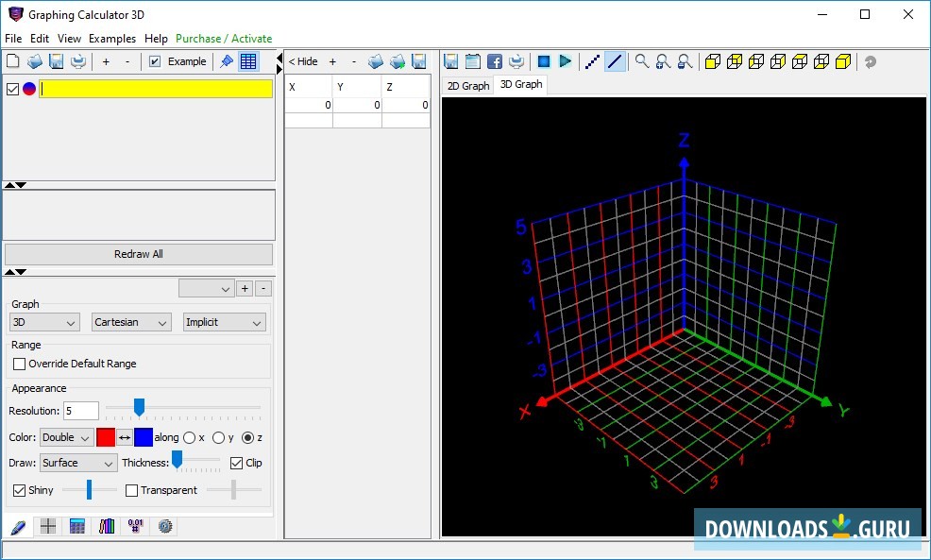Expand the Implicit graph type dropdown
931x560 pixels.
224,322
